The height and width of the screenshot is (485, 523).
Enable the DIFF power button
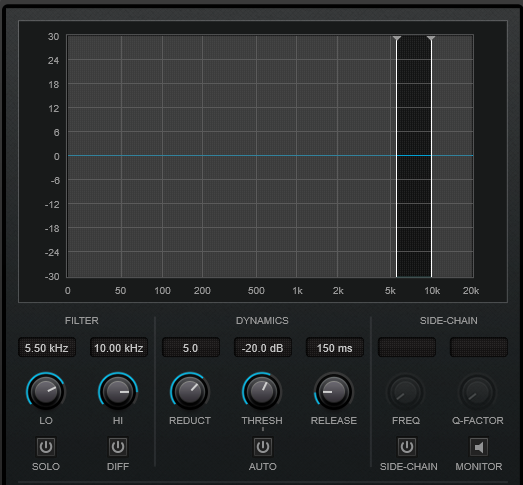click(x=118, y=447)
